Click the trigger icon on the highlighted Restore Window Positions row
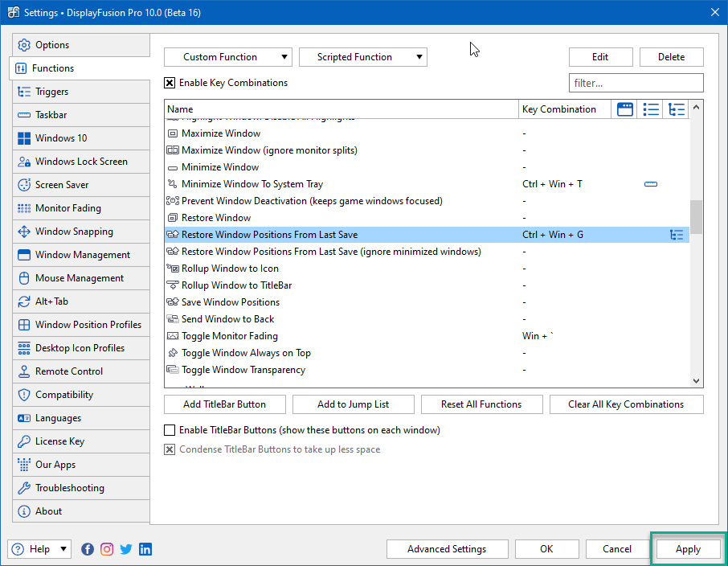The height and width of the screenshot is (566, 728). (677, 235)
